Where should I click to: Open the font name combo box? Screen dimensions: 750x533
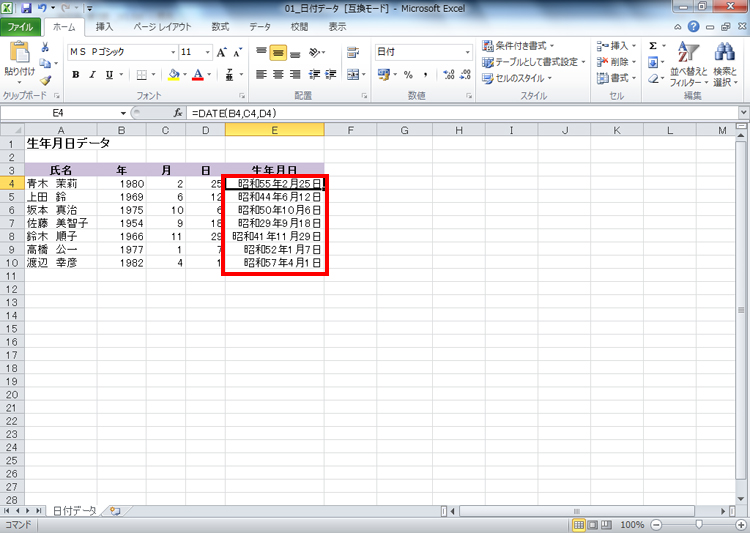123,52
